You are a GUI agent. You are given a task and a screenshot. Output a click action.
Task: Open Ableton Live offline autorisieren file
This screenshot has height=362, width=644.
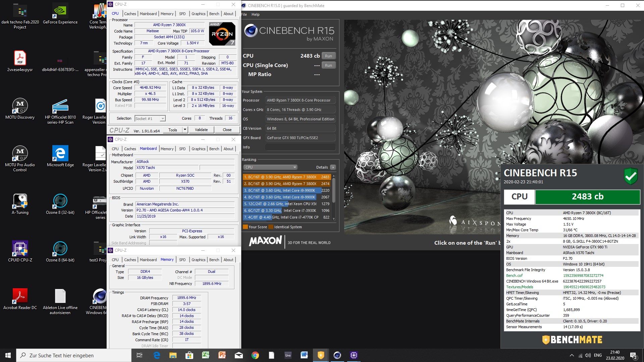60,302
